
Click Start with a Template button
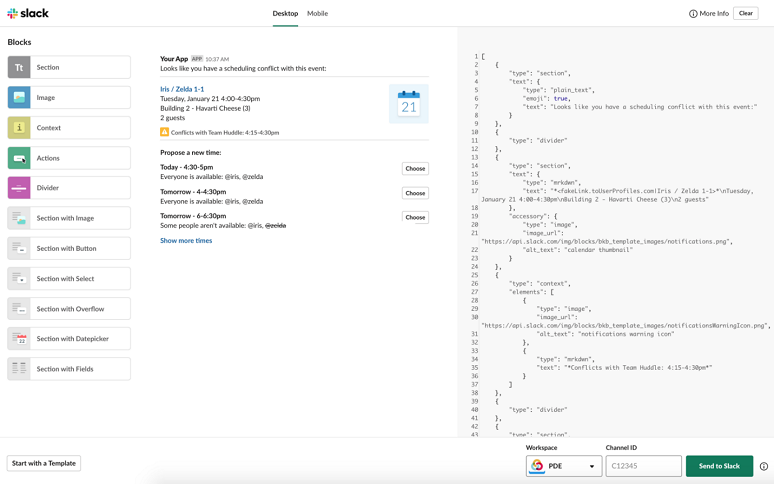(44, 463)
